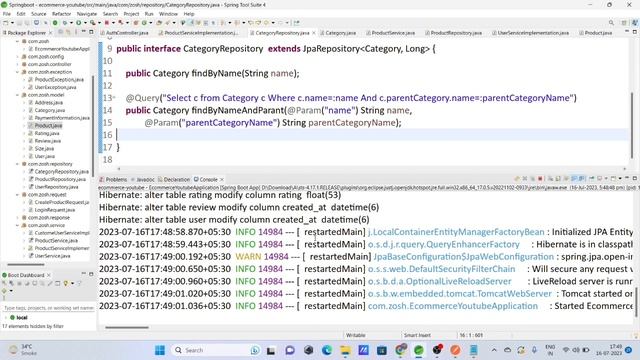The height and width of the screenshot is (360, 640).
Task: Select UserService.java in Package Explorer
Action: [52, 256]
